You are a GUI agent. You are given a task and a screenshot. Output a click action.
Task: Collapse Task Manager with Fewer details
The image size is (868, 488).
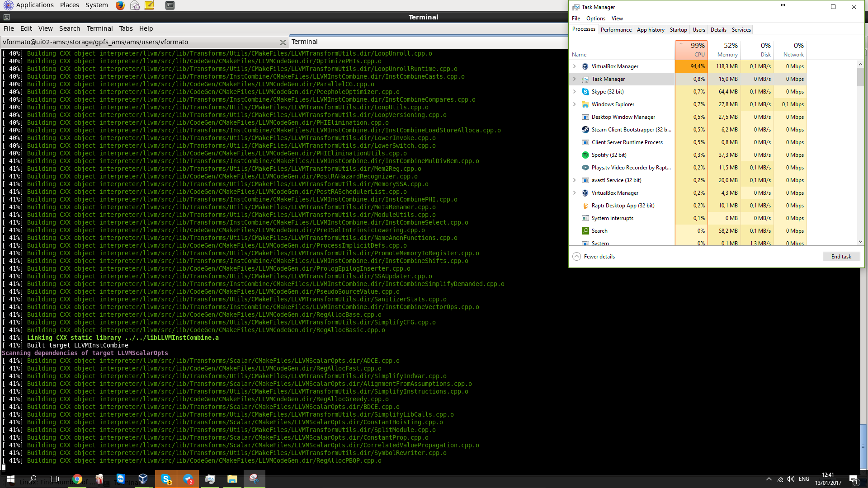click(594, 257)
